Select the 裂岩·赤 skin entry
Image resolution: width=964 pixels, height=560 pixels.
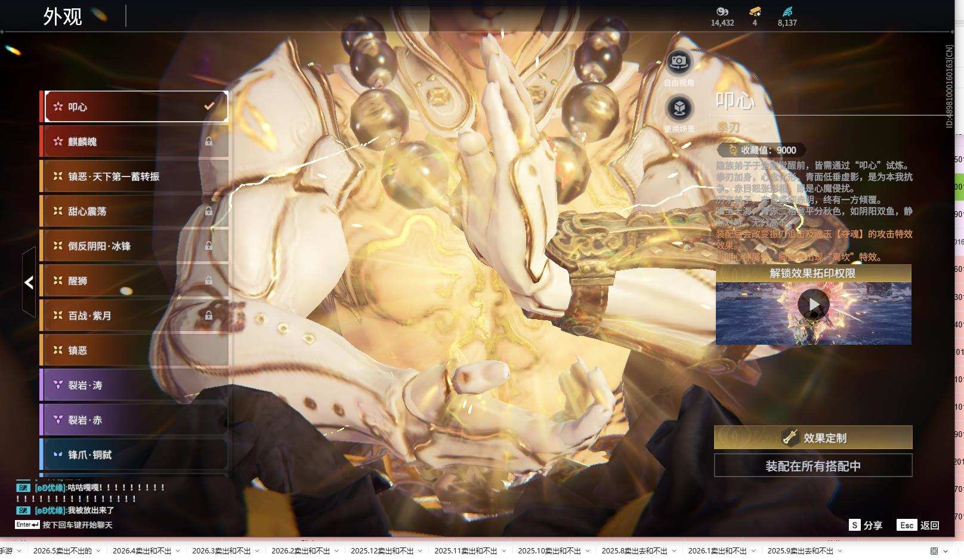point(134,420)
